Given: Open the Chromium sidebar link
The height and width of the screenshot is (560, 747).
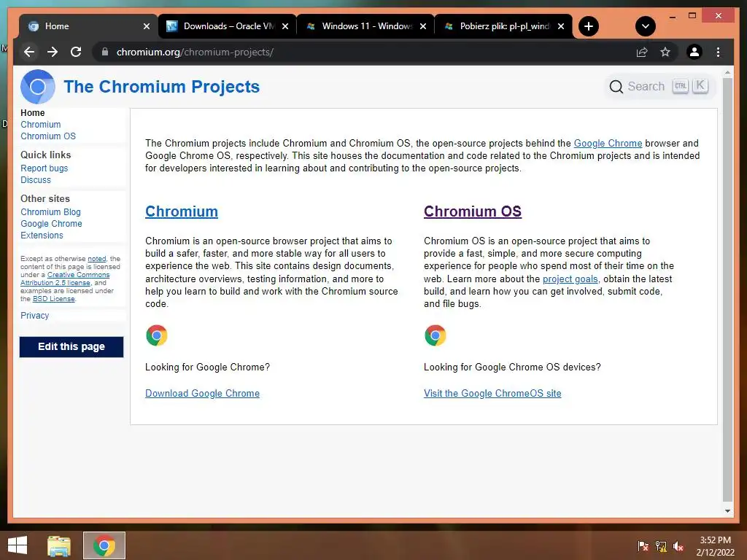Looking at the screenshot, I should pos(41,124).
